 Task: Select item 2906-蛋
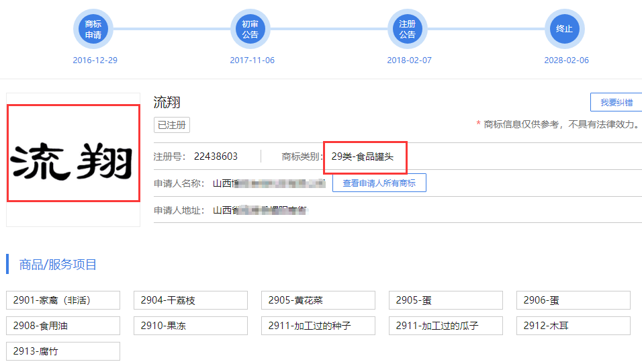point(574,300)
